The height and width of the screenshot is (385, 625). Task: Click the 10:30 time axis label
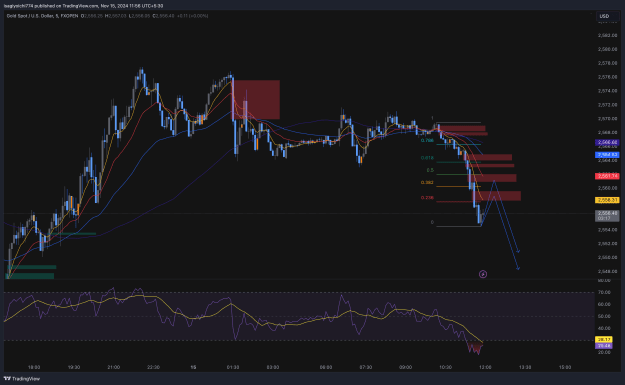[445, 367]
